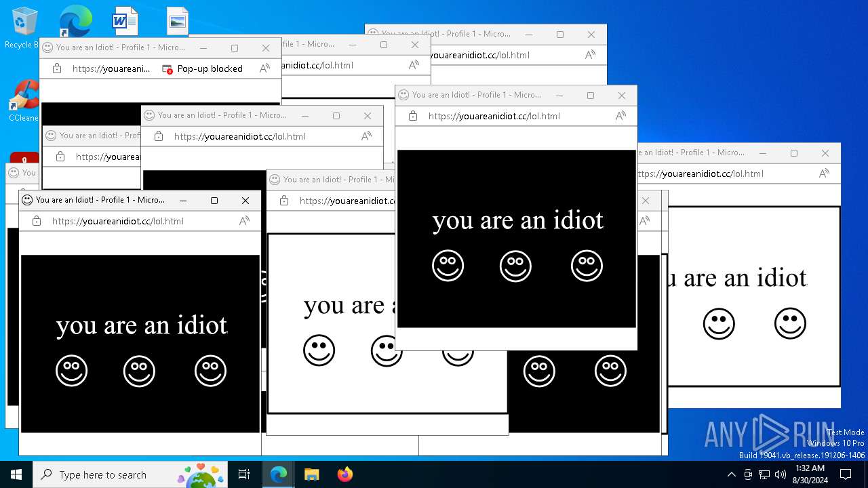Maximize the bottom-left front window
The height and width of the screenshot is (488, 868).
(214, 201)
